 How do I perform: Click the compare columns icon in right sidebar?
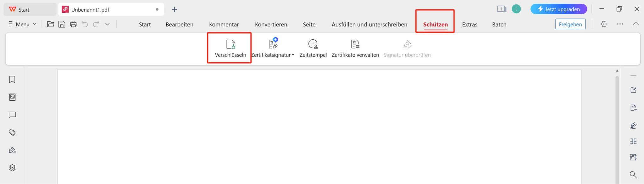(x=633, y=141)
